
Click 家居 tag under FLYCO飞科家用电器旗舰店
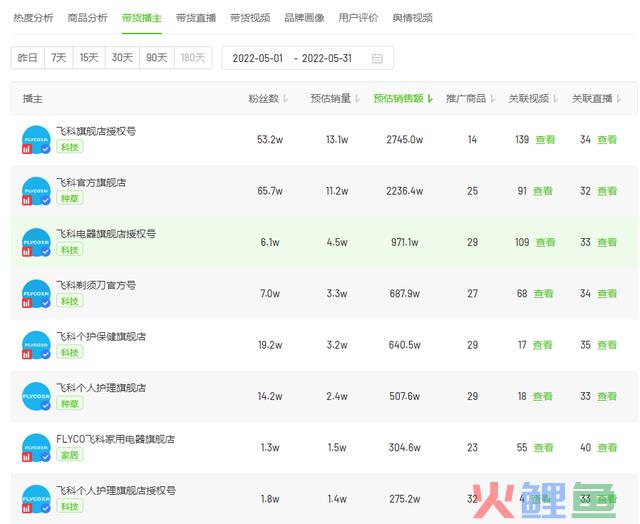coord(70,455)
